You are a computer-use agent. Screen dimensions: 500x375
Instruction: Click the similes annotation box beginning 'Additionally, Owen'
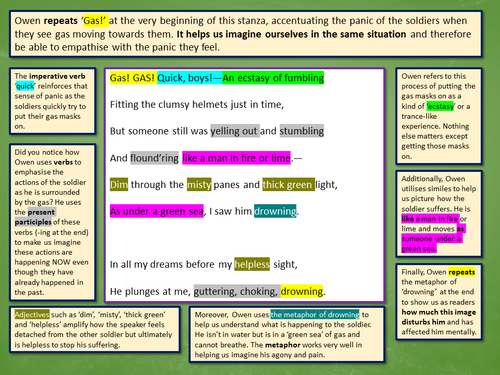pyautogui.click(x=439, y=214)
